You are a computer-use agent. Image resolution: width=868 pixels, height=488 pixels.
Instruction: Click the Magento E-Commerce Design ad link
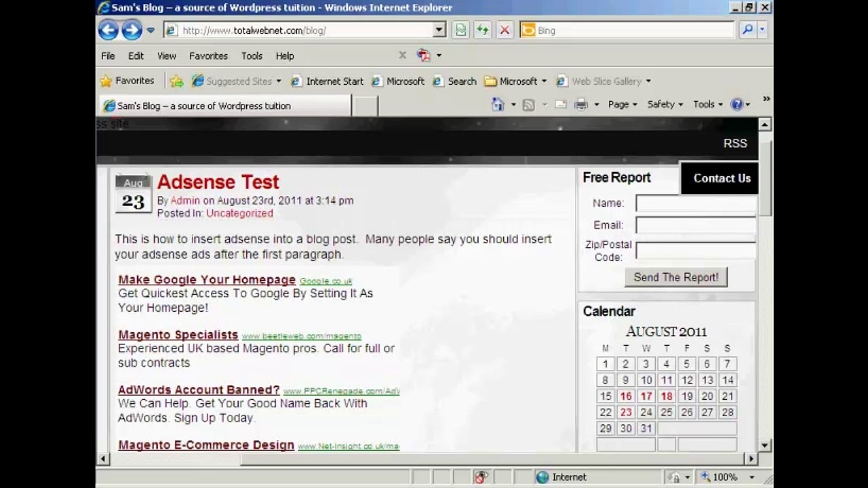click(x=206, y=445)
